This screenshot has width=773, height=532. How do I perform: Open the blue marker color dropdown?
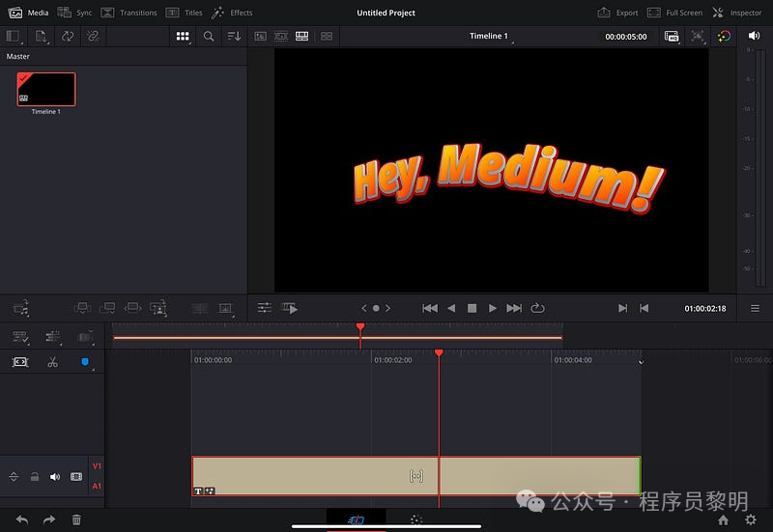(x=84, y=362)
